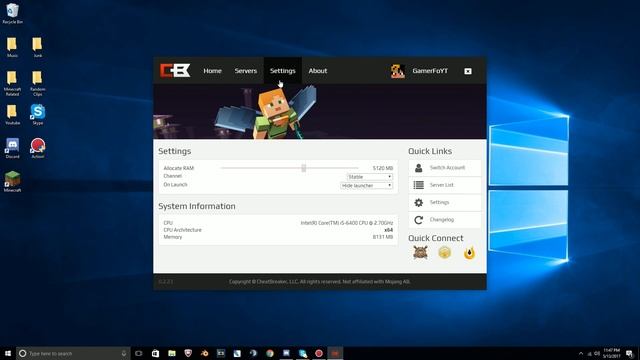Click the launcher version number in footer
Viewport: 640px width, 360px height.
tap(165, 282)
